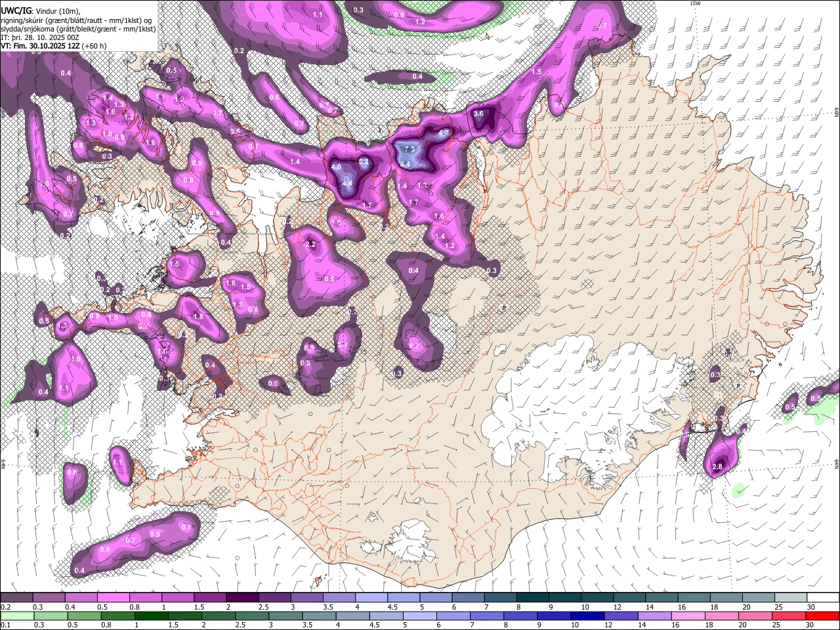Viewport: 840px width, 630px height.
Task: Click the '30' label on the upper scale
Action: click(x=810, y=607)
